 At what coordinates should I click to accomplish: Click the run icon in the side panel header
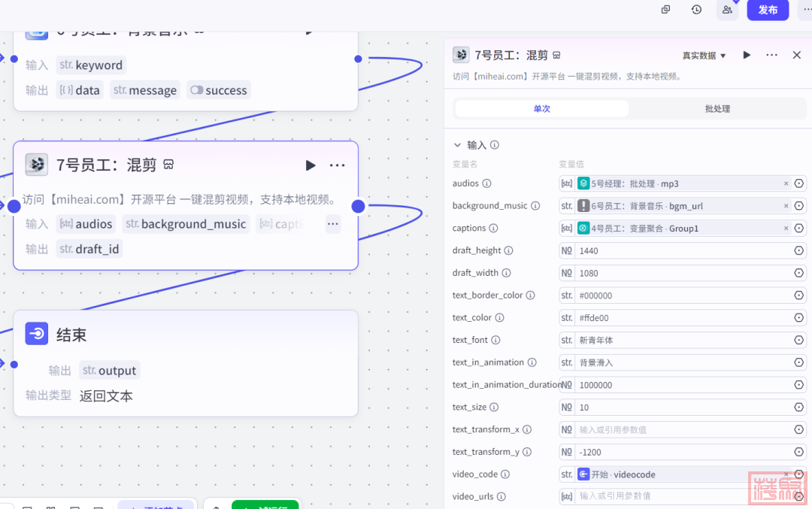(x=747, y=55)
